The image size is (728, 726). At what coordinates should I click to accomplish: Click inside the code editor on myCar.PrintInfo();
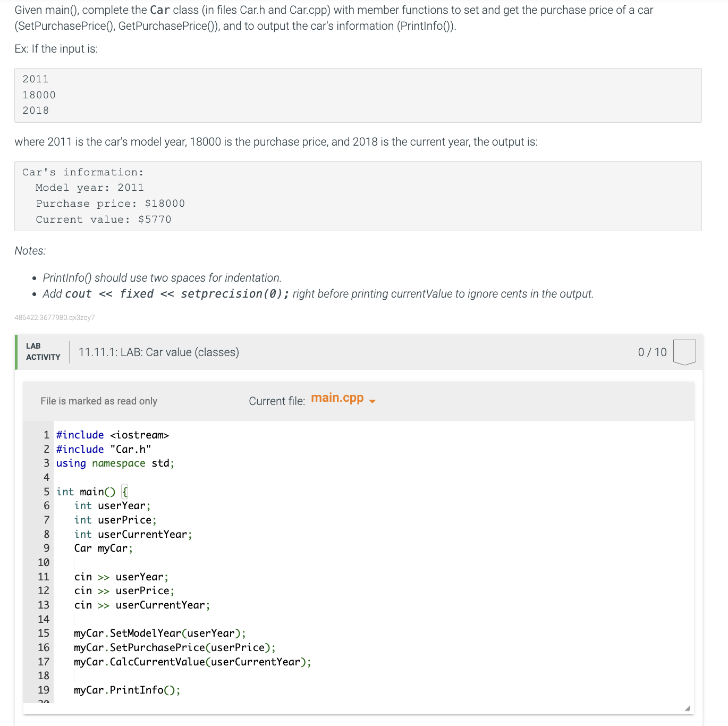click(x=126, y=689)
